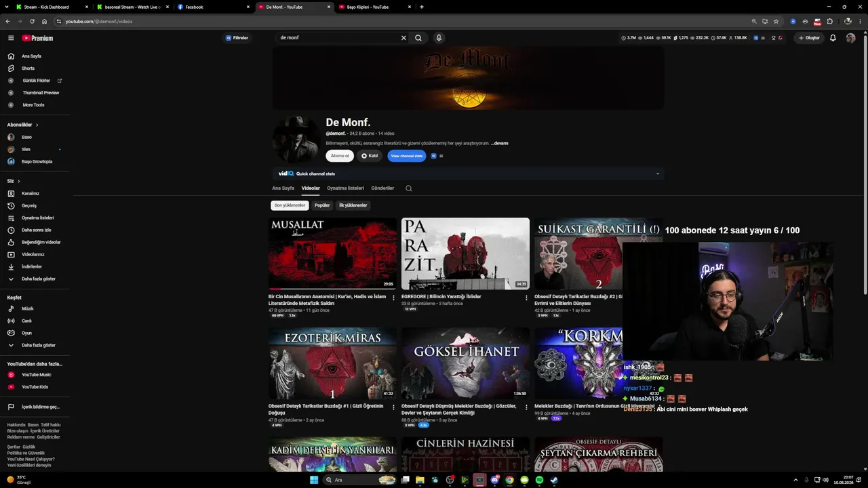The width and height of the screenshot is (868, 488).
Task: Open notifications bell
Action: click(x=833, y=38)
